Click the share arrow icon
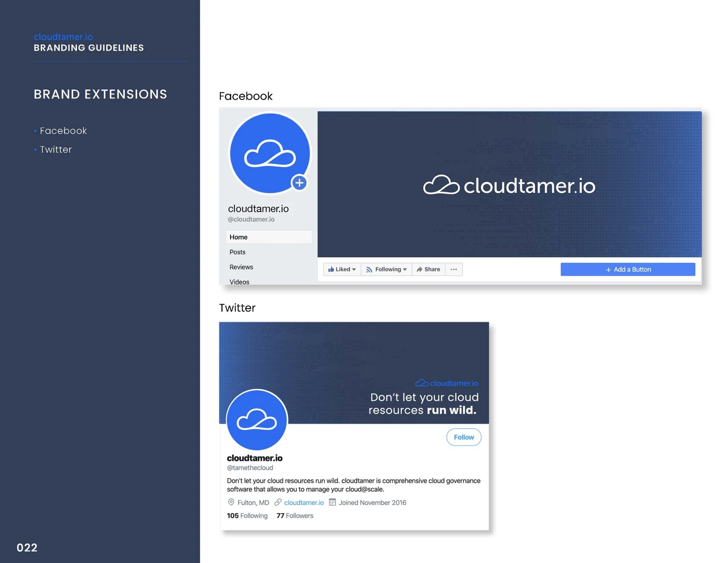Viewport: 728px width, 563px height. (x=420, y=270)
